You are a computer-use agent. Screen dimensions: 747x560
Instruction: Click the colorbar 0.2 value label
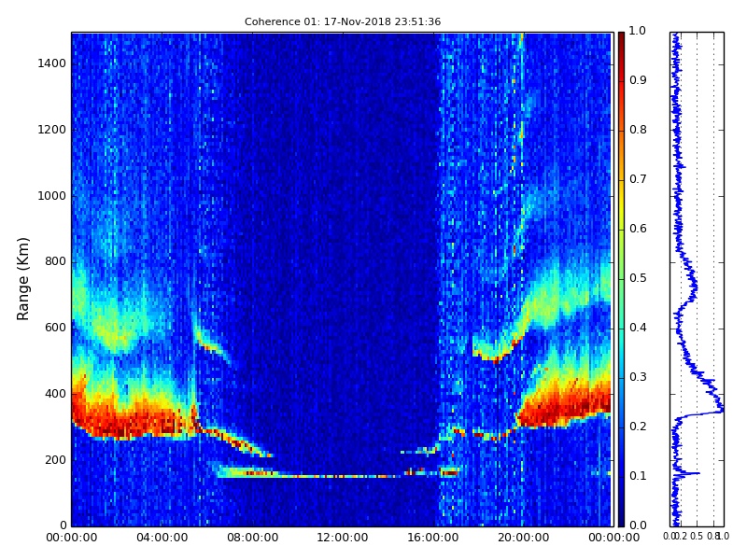tap(638, 427)
